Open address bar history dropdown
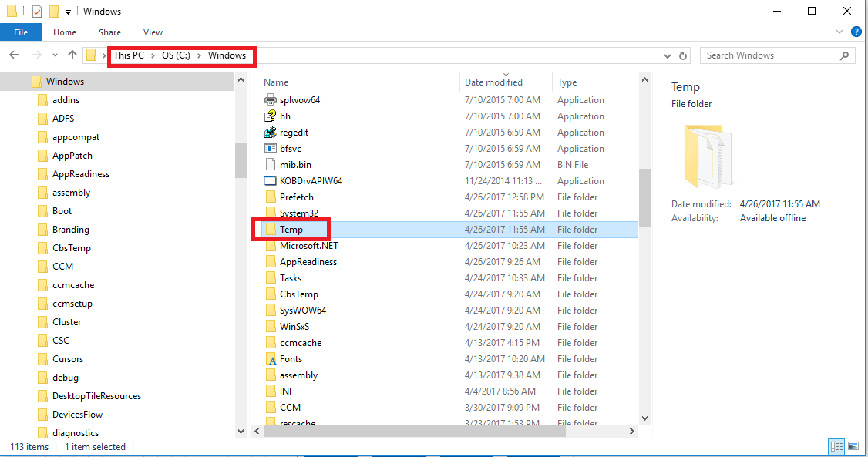The image size is (868, 457). (x=667, y=56)
